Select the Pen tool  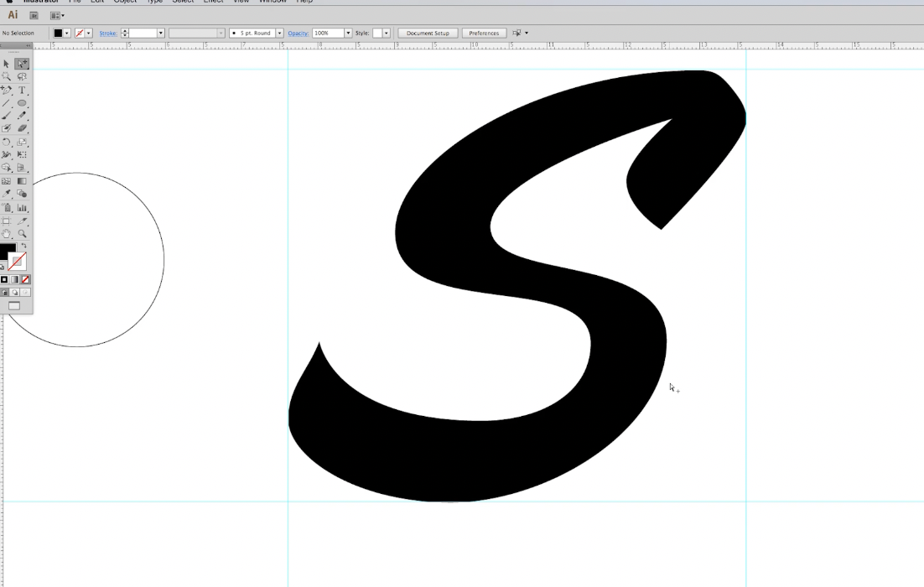click(7, 91)
